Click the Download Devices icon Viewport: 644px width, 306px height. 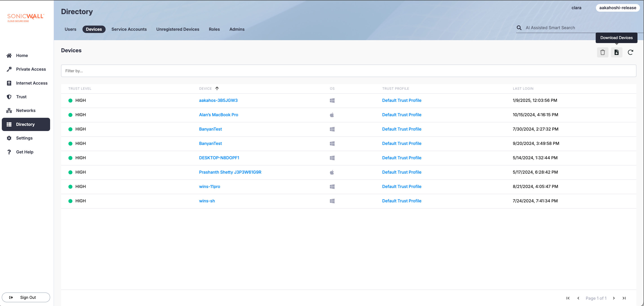coord(617,52)
